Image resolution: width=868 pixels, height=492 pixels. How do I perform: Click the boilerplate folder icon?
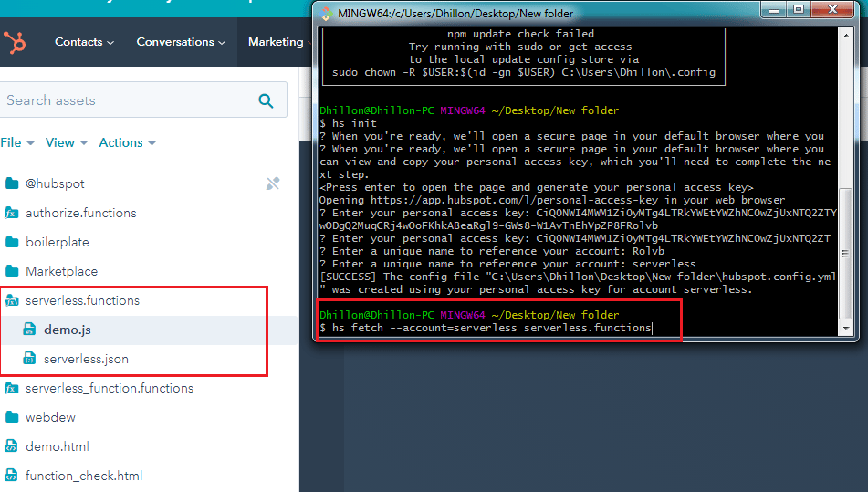click(x=12, y=242)
